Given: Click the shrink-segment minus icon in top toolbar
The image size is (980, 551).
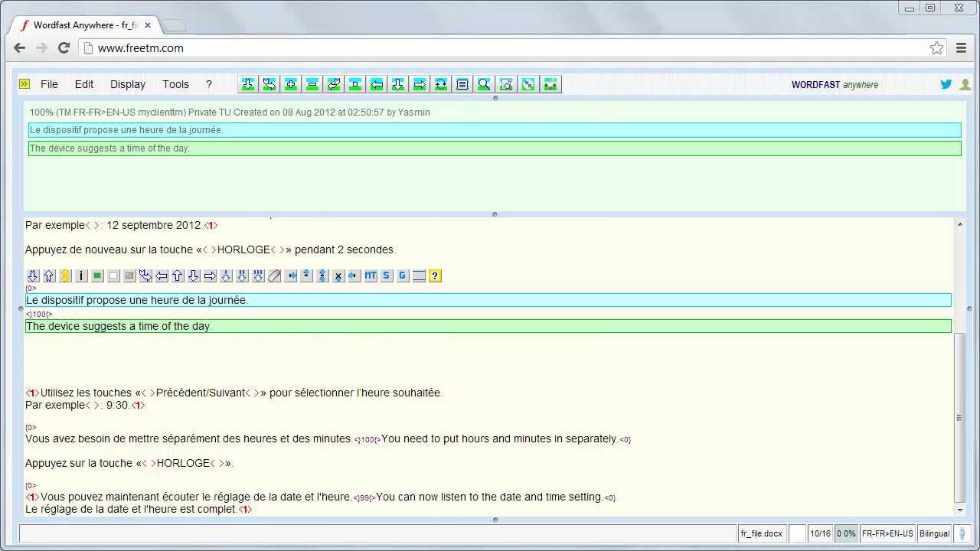Looking at the screenshot, I should pyautogui.click(x=312, y=84).
